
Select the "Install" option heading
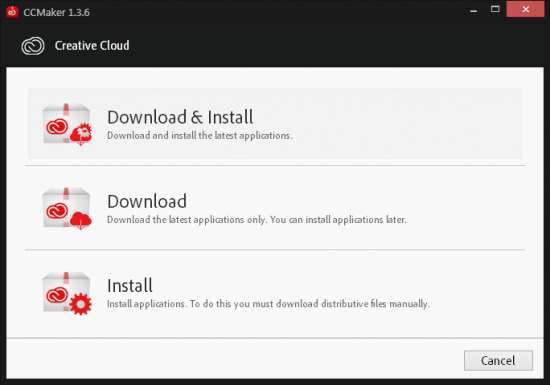tap(130, 285)
